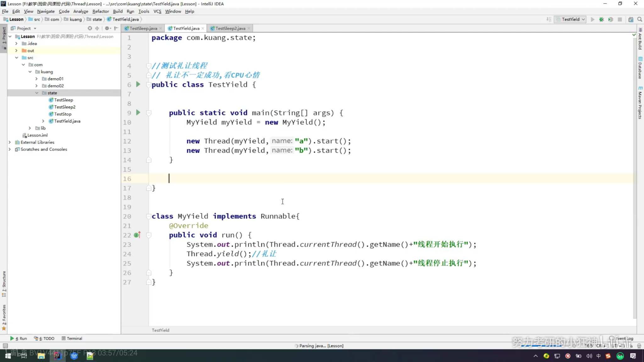Image resolution: width=644 pixels, height=362 pixels.
Task: Open the Project Structure icon
Action: tap(631, 19)
